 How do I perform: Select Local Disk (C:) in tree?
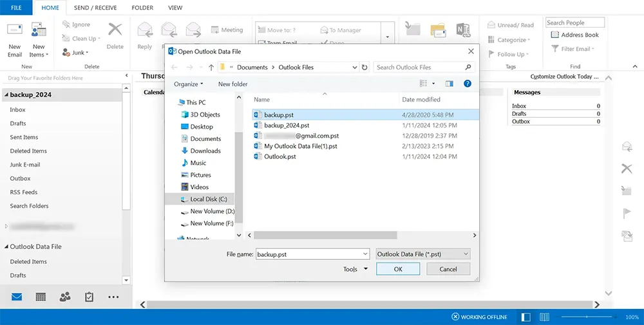point(200,199)
